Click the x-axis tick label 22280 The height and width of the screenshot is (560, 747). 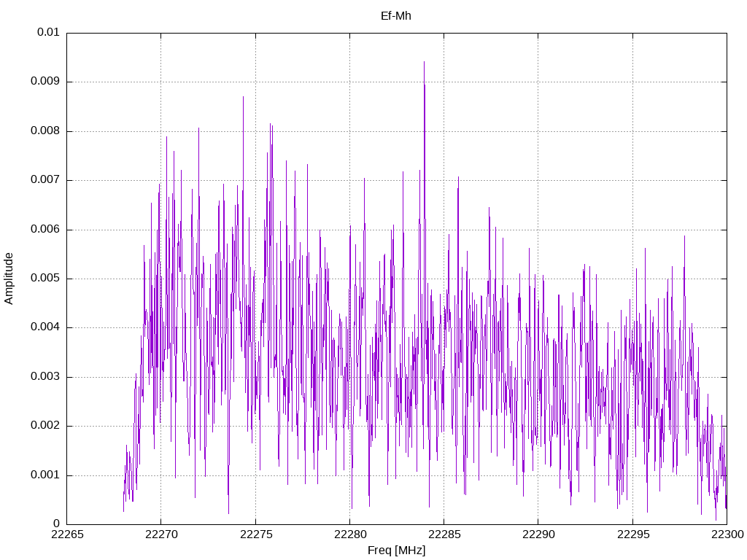tap(350, 534)
